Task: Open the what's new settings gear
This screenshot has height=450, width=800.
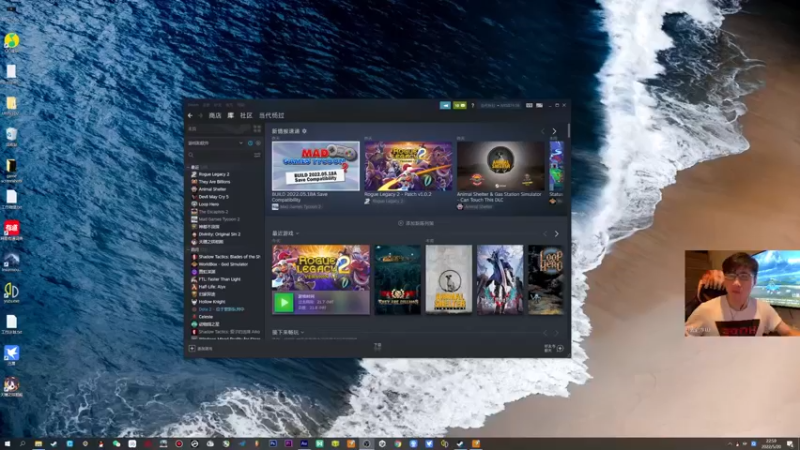Action: click(x=304, y=131)
